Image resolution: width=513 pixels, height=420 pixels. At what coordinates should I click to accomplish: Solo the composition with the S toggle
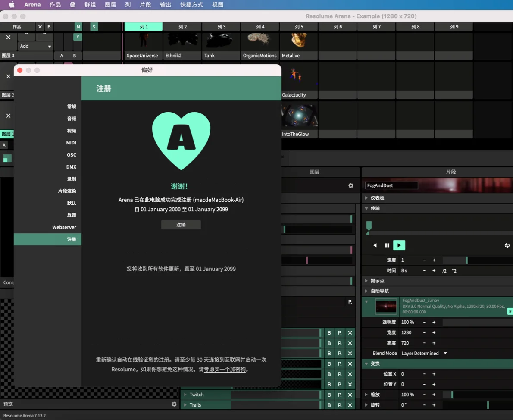(94, 27)
